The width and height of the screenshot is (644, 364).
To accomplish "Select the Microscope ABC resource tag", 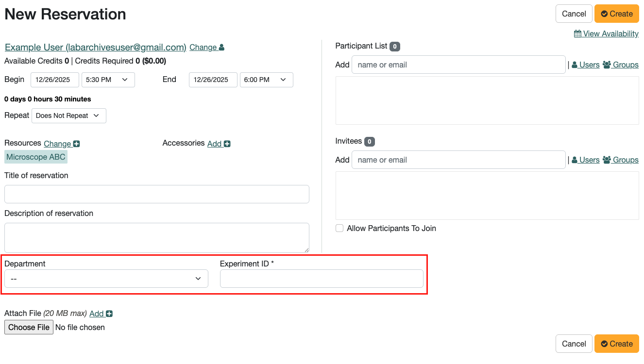I will pos(35,156).
